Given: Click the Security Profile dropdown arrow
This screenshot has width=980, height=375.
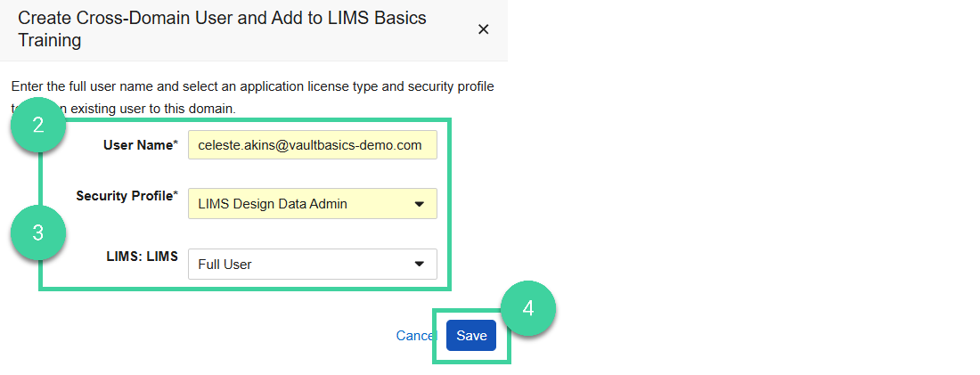Looking at the screenshot, I should (x=420, y=204).
